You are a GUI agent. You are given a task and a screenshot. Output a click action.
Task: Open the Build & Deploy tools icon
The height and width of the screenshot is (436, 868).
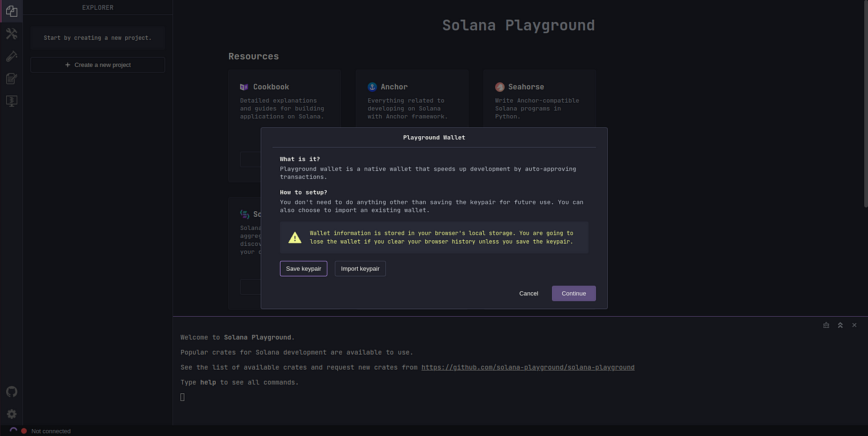click(x=11, y=33)
